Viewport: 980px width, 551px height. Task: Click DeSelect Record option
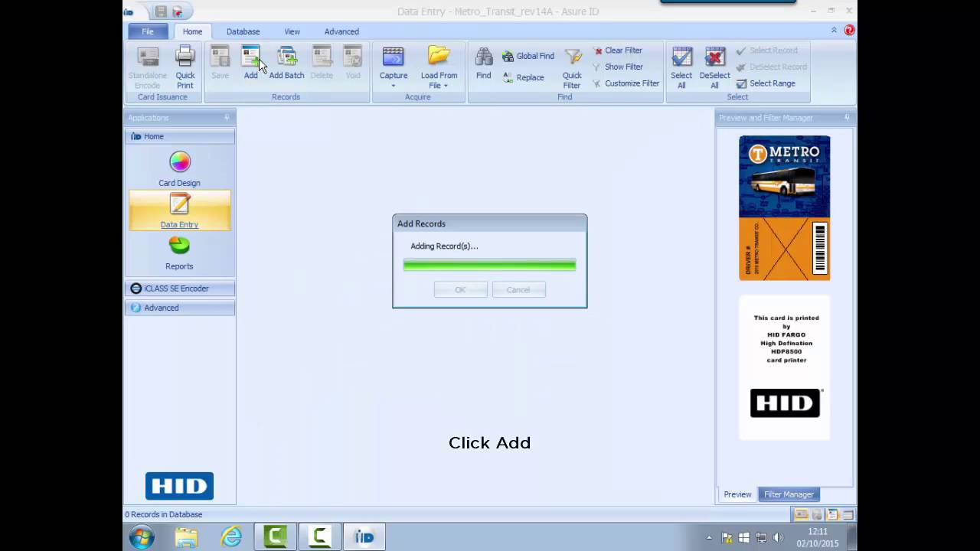coord(771,67)
